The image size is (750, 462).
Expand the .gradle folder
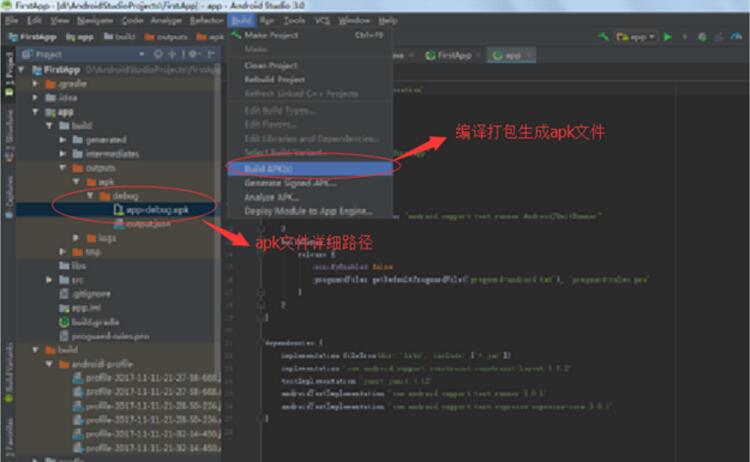click(x=35, y=84)
